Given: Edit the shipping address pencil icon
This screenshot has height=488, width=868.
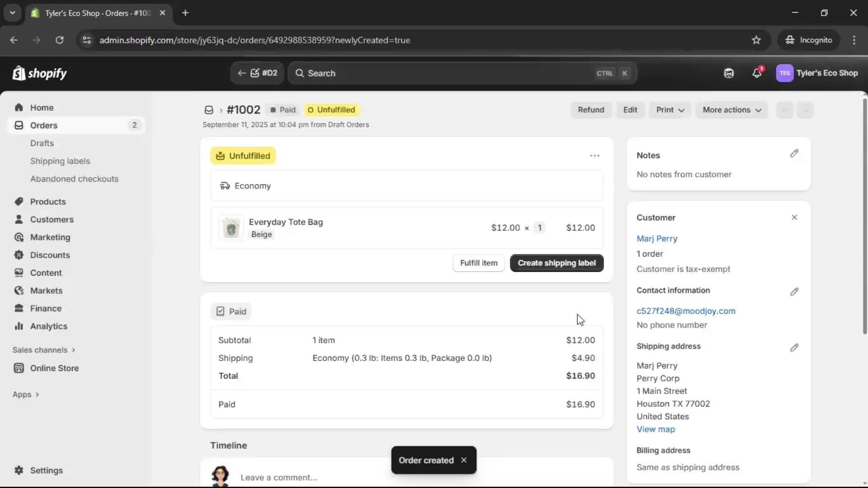Looking at the screenshot, I should [x=794, y=347].
